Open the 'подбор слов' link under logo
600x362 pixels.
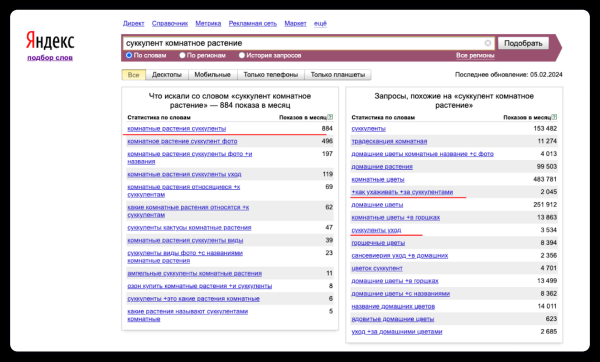tap(50, 58)
